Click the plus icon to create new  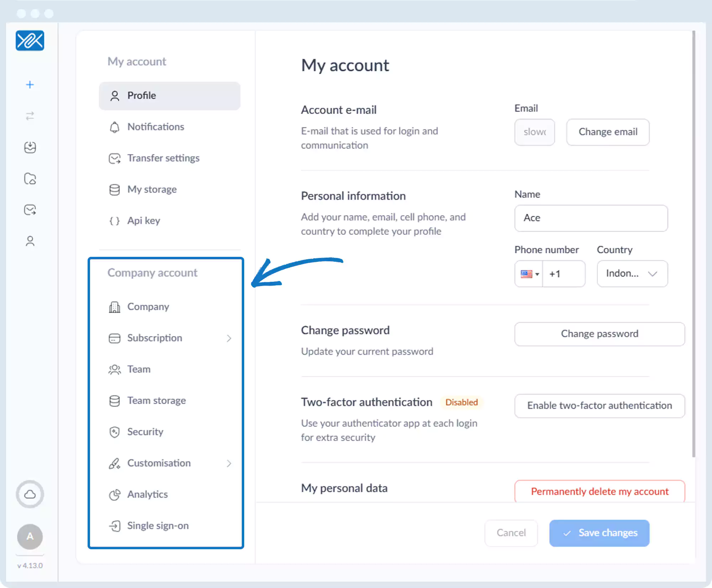coord(30,85)
